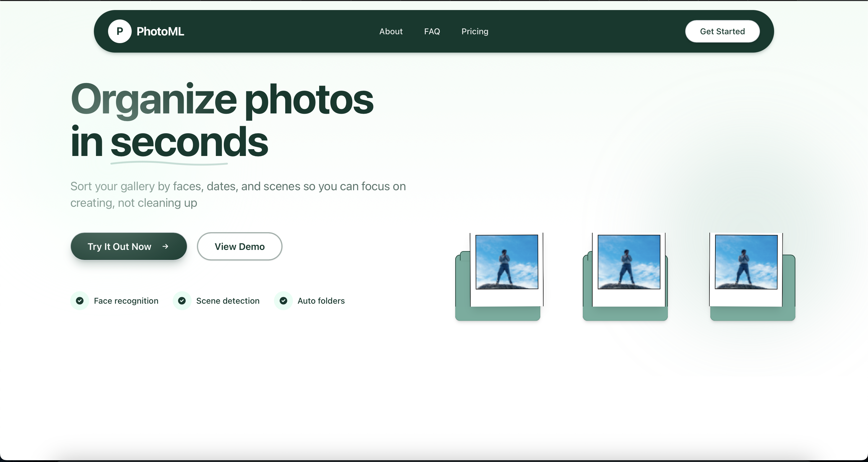Viewport: 868px width, 462px height.
Task: Click the Face recognition feature label
Action: click(126, 300)
